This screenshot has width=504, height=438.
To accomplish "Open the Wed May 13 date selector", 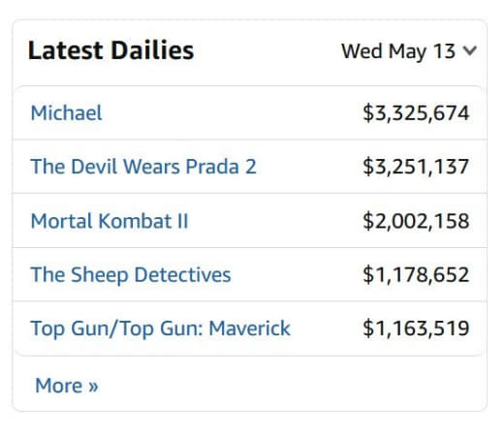I will click(408, 51).
